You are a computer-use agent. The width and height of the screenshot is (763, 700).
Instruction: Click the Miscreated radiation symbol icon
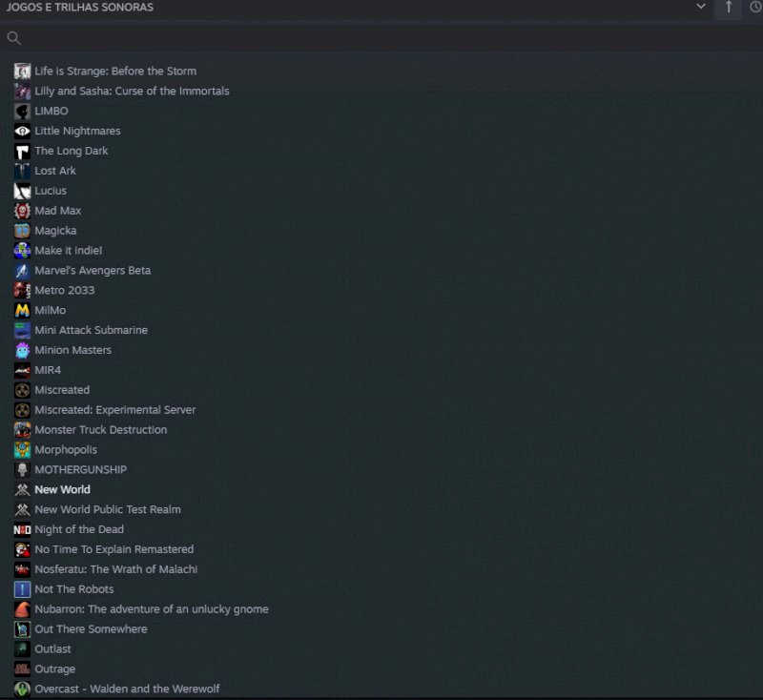pyautogui.click(x=22, y=390)
